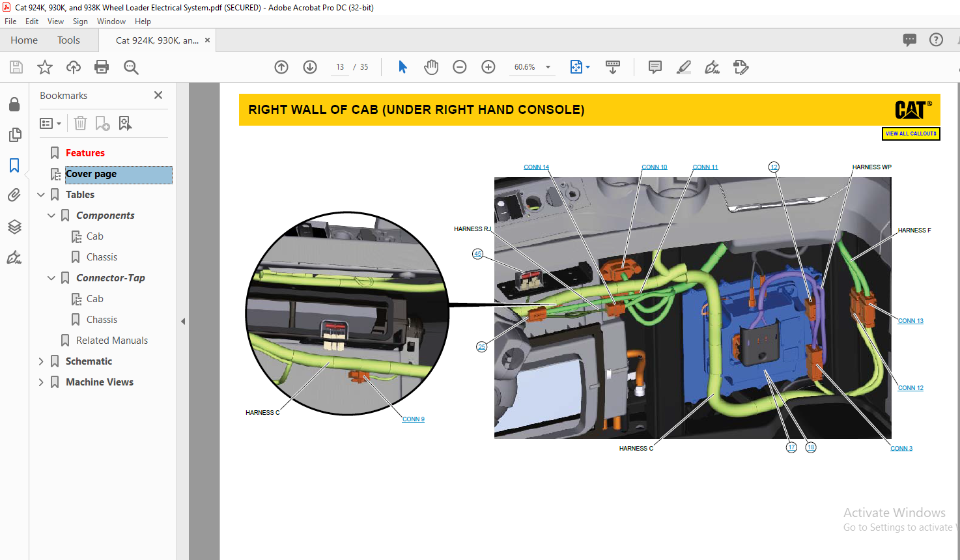Expand the Schematic bookmark
The height and width of the screenshot is (560, 960).
(41, 361)
